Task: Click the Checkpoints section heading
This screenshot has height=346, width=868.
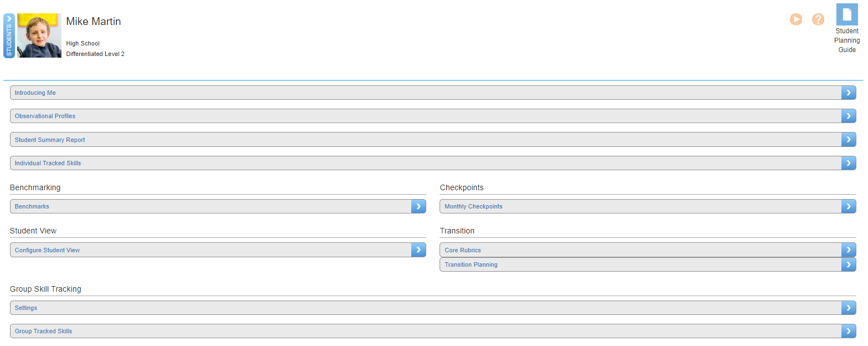Action: 462,187
